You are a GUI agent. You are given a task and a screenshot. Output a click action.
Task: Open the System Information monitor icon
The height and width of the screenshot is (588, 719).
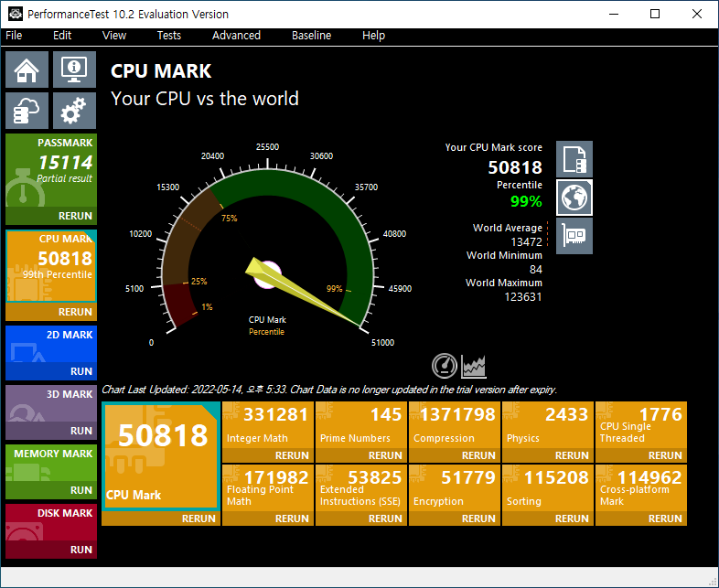74,69
